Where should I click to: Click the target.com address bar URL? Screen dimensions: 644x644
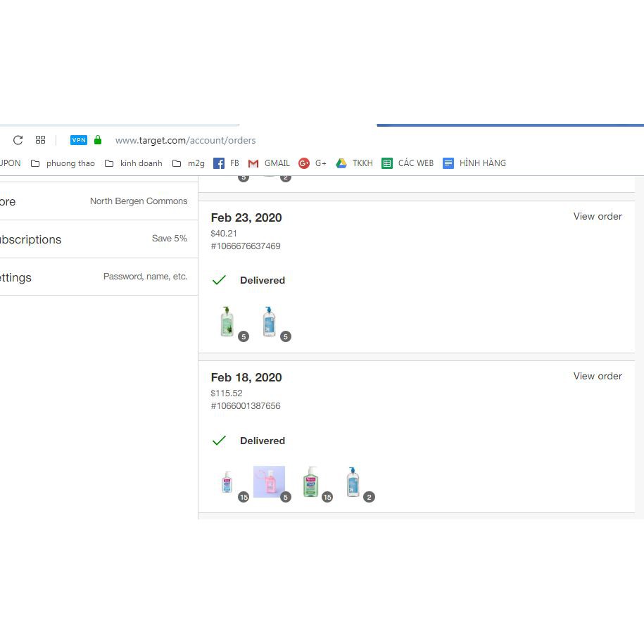pos(185,140)
